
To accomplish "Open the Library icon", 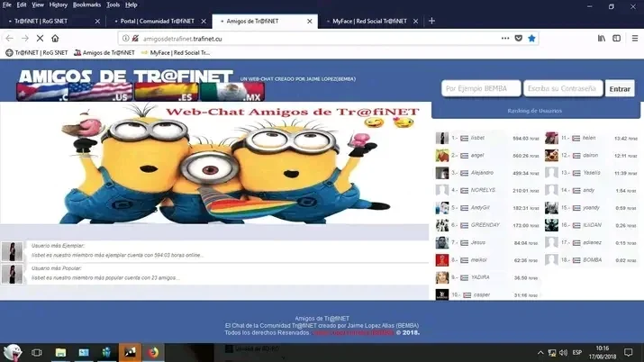I will coord(602,38).
